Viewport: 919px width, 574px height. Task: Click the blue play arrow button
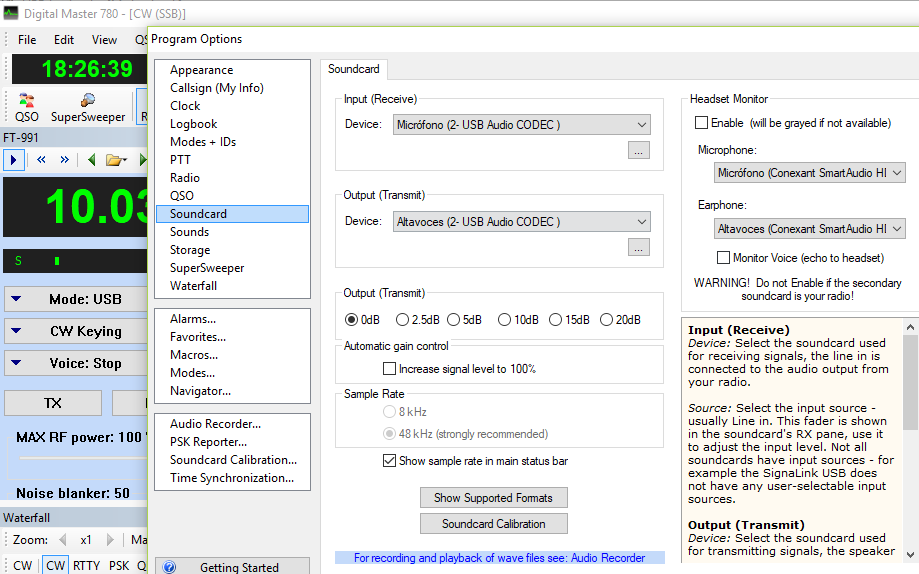pyautogui.click(x=13, y=159)
